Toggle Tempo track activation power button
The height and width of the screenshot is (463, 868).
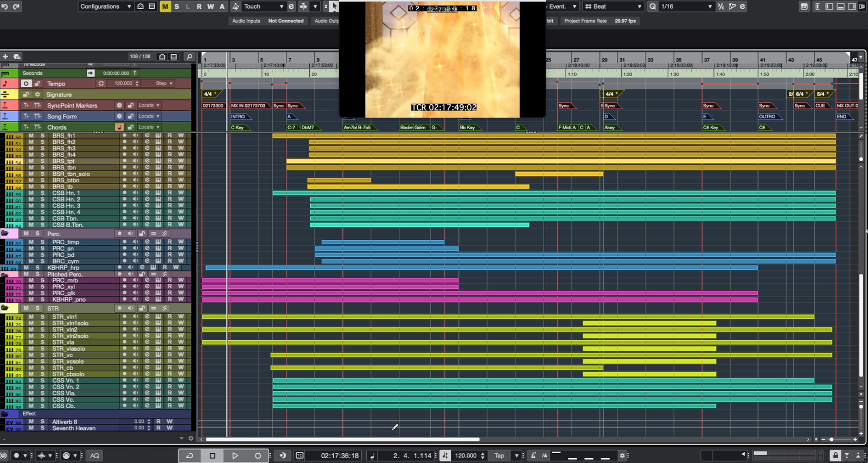point(25,84)
